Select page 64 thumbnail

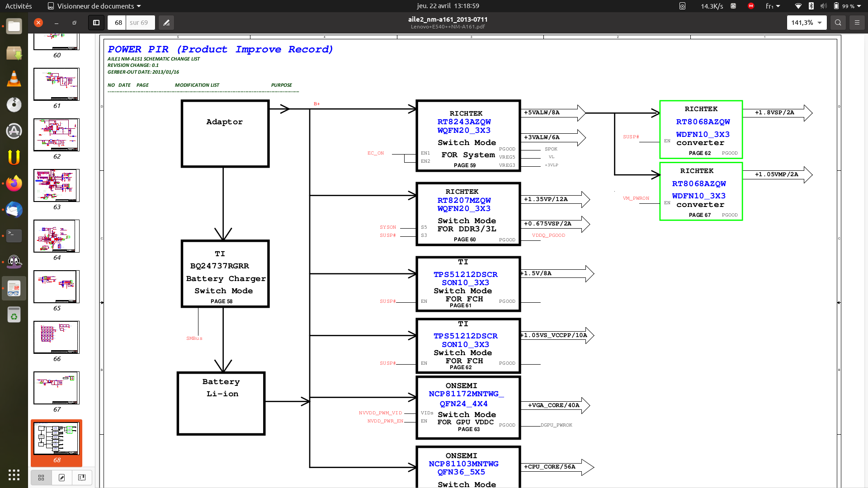(x=57, y=236)
